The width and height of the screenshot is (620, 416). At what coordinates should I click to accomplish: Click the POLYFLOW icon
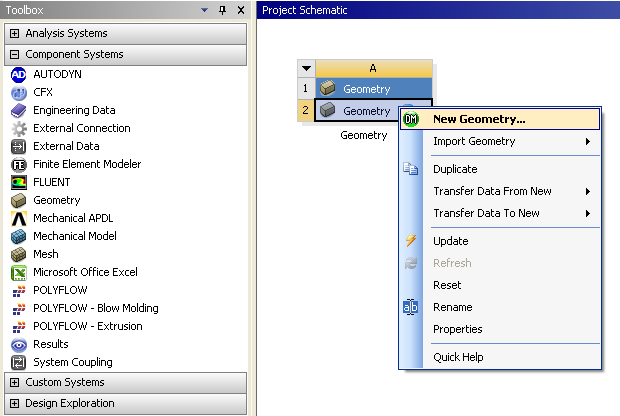pyautogui.click(x=19, y=291)
